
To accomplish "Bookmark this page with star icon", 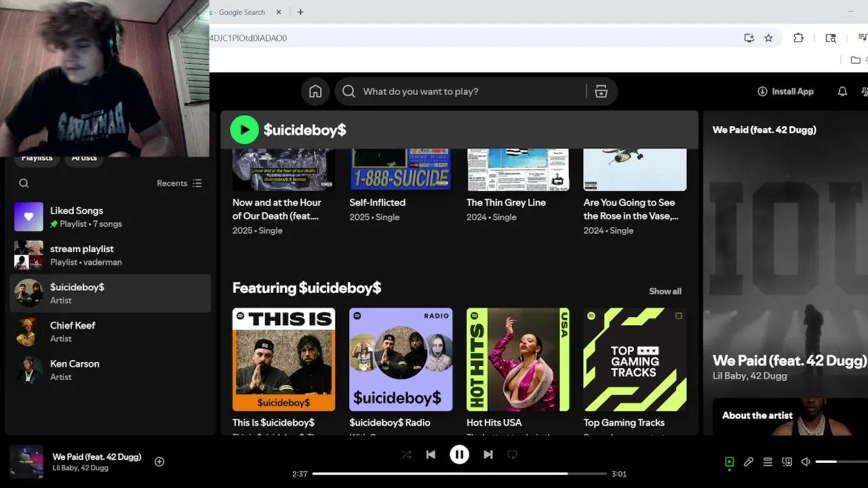I will click(768, 38).
